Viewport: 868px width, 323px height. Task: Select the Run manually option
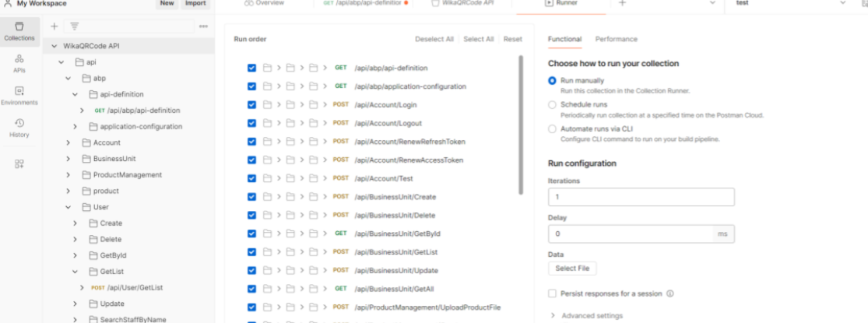[x=552, y=80]
